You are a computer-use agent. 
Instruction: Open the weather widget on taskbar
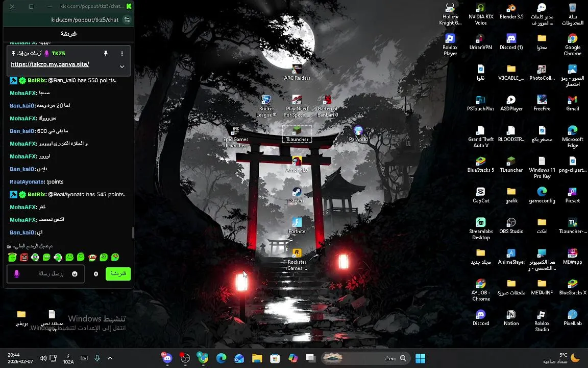[561, 358]
